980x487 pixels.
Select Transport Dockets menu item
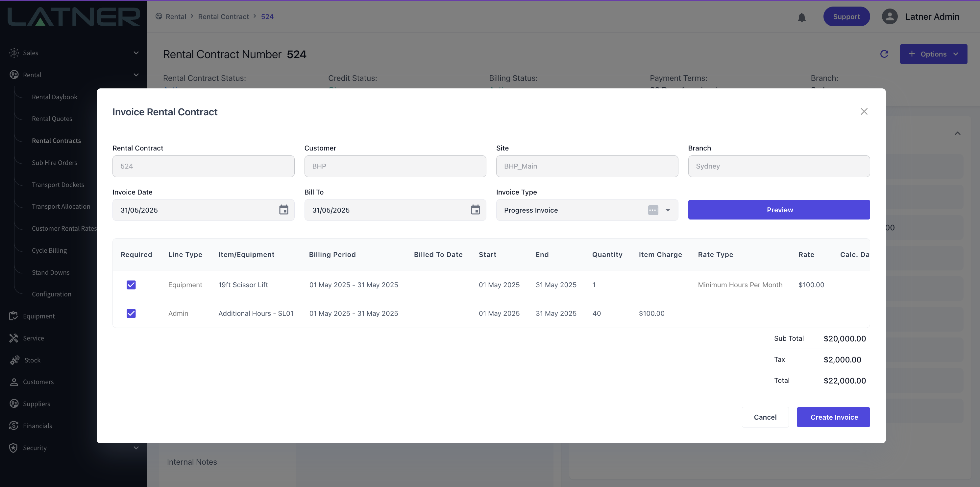pos(58,184)
